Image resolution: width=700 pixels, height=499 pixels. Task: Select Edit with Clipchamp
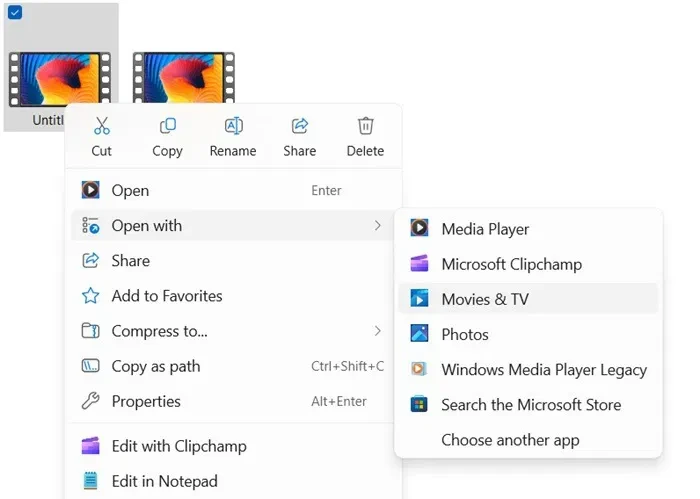233,446
